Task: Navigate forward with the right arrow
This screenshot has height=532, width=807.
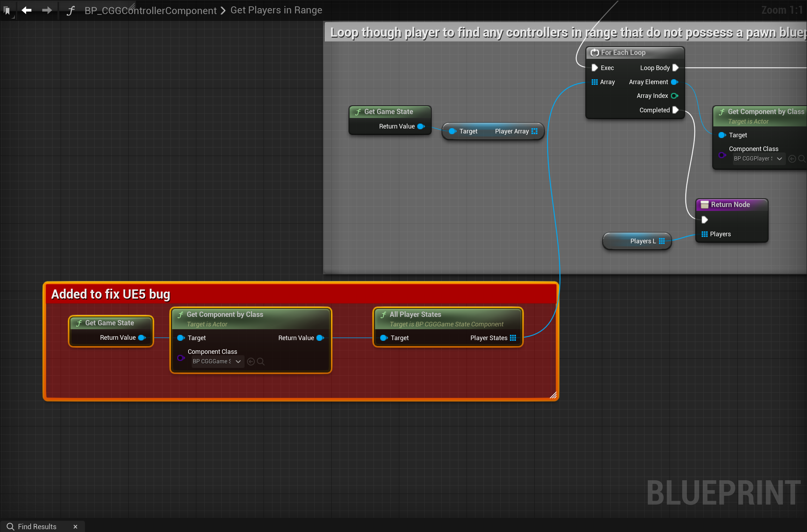Action: click(x=47, y=11)
